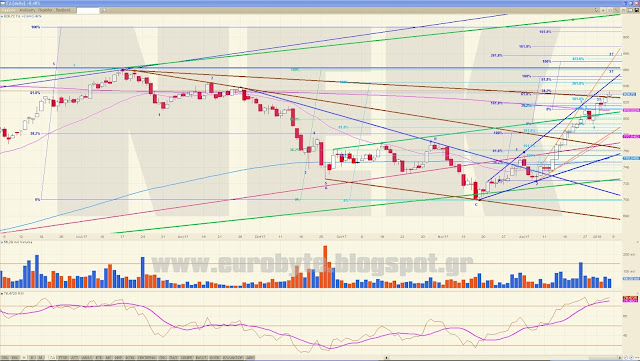Click the delete icon left of the printer
Screen dimensions: 640x361
[623, 10]
